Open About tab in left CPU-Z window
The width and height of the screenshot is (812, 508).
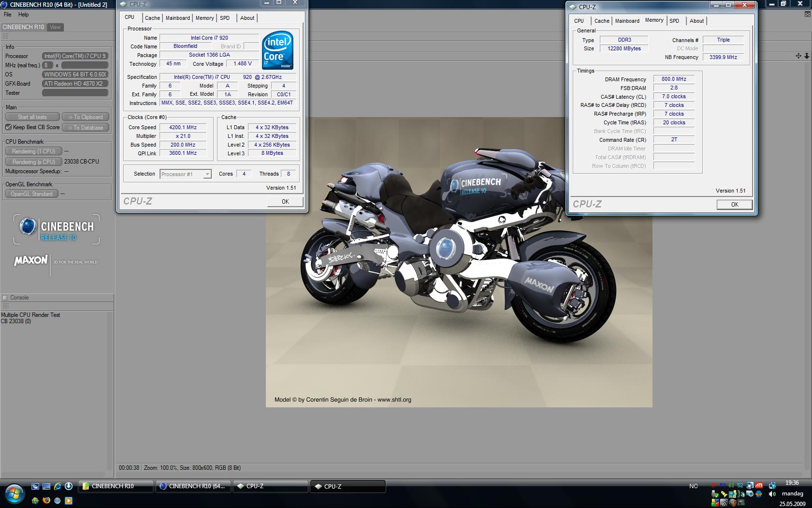point(247,18)
